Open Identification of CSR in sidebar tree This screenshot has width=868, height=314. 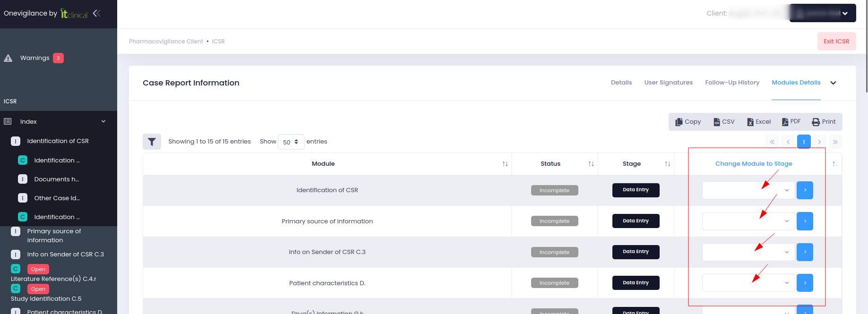point(58,141)
